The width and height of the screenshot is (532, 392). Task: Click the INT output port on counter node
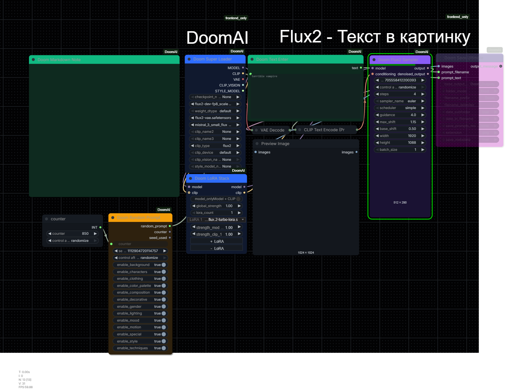(100, 227)
